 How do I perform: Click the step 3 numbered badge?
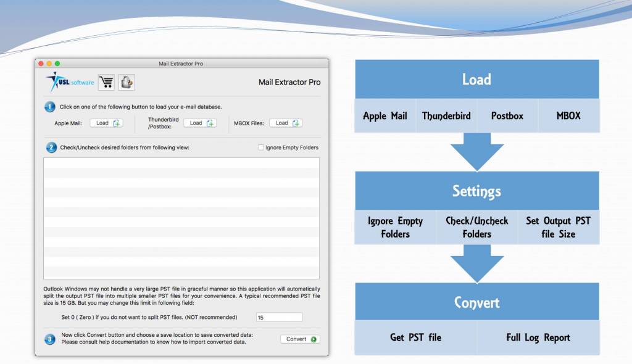[x=50, y=339]
